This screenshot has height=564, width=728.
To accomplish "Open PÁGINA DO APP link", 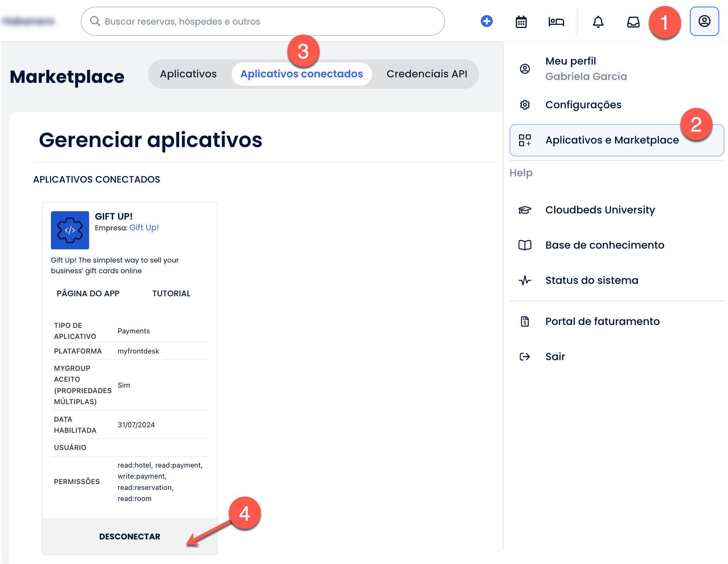I will coord(88,293).
